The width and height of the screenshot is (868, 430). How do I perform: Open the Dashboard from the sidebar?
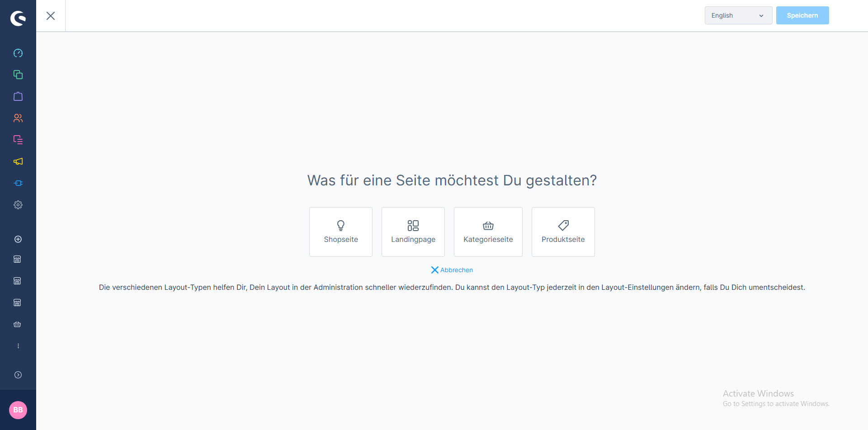(x=18, y=53)
